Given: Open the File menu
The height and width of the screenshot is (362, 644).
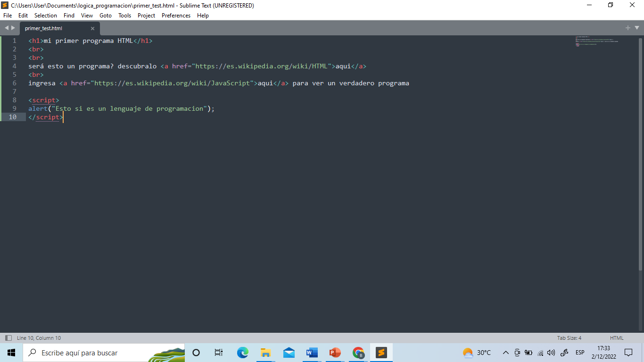Looking at the screenshot, I should pyautogui.click(x=8, y=16).
